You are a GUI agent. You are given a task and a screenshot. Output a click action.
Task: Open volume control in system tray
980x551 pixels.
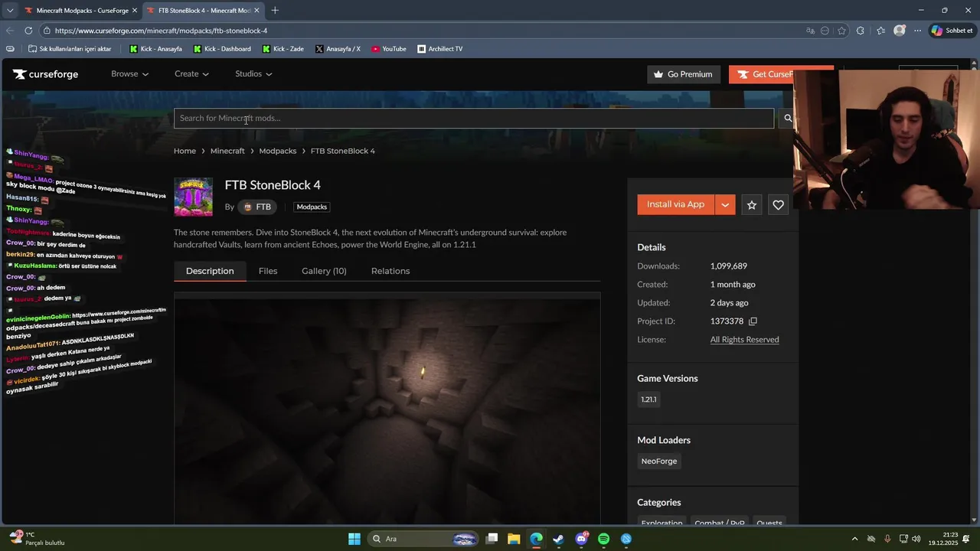point(916,539)
